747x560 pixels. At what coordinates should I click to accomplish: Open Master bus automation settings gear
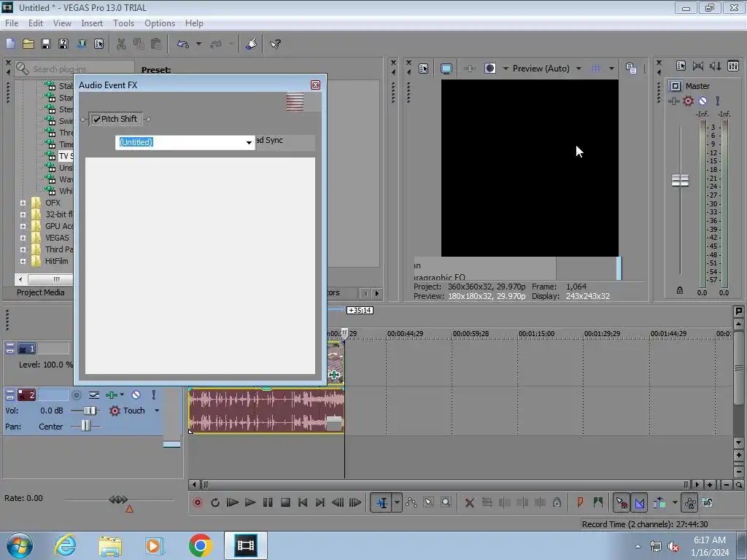coord(689,101)
